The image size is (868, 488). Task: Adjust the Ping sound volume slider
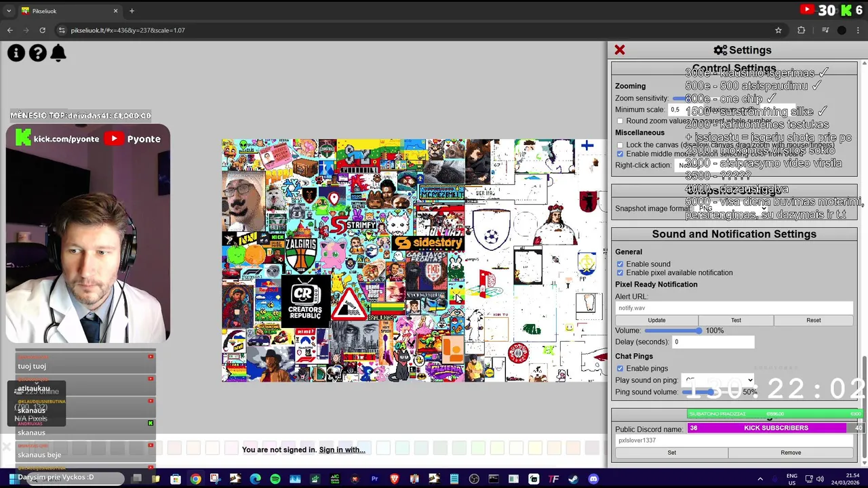click(x=711, y=392)
